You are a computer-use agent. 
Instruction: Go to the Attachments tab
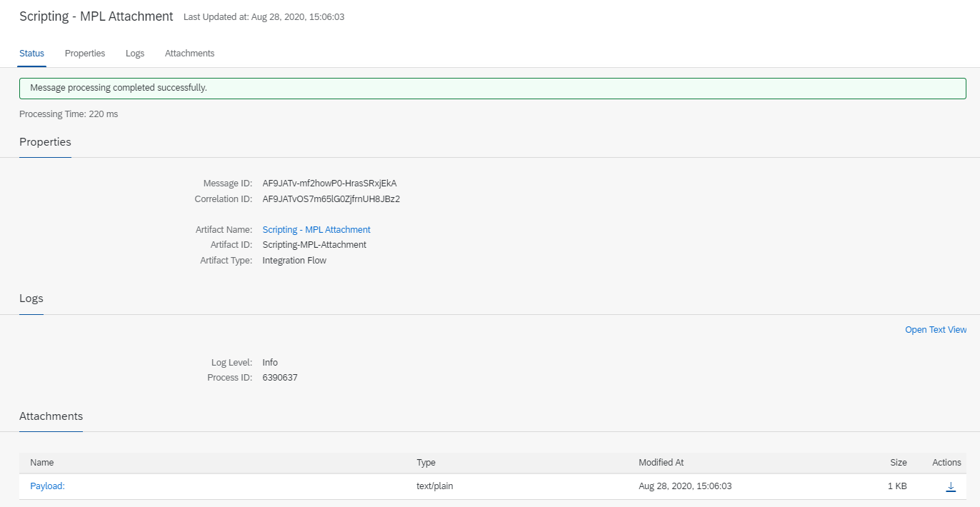pos(190,54)
